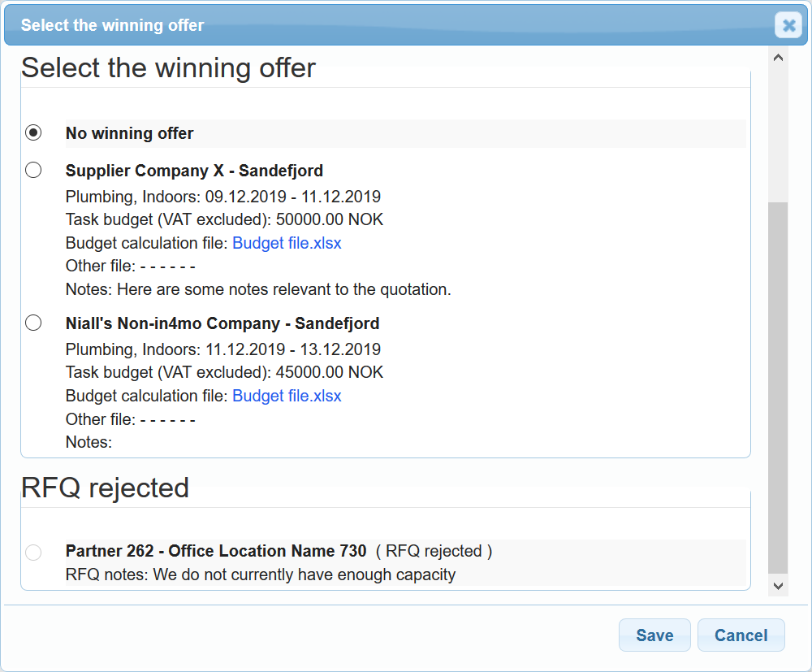
Task: Open Niall's Non-in4mo Company Budget file.xlsx link
Action: pyautogui.click(x=287, y=396)
